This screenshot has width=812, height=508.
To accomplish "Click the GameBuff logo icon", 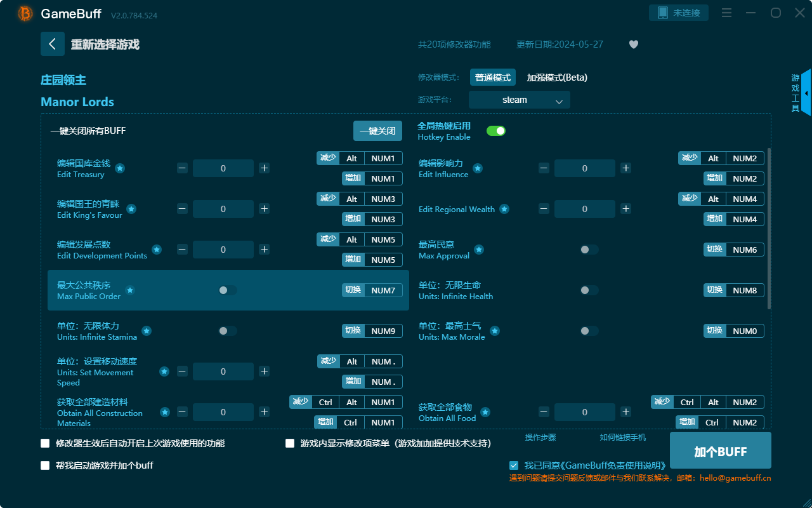I will [x=25, y=13].
